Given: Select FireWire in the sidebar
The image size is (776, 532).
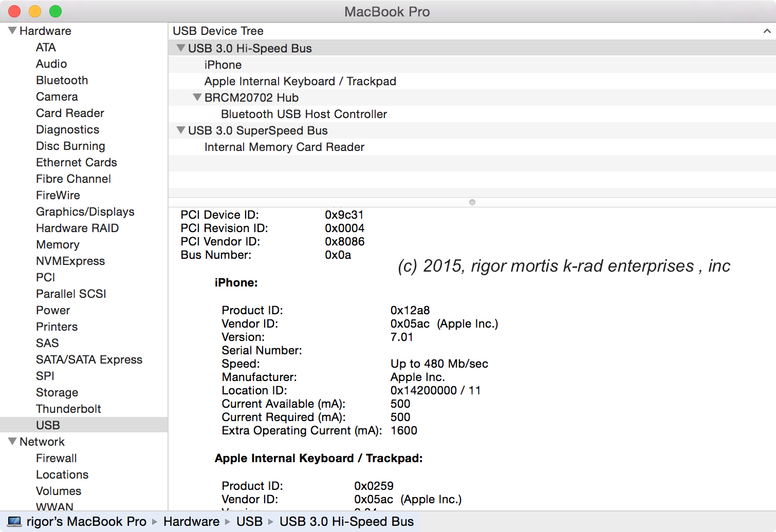Looking at the screenshot, I should tap(58, 195).
